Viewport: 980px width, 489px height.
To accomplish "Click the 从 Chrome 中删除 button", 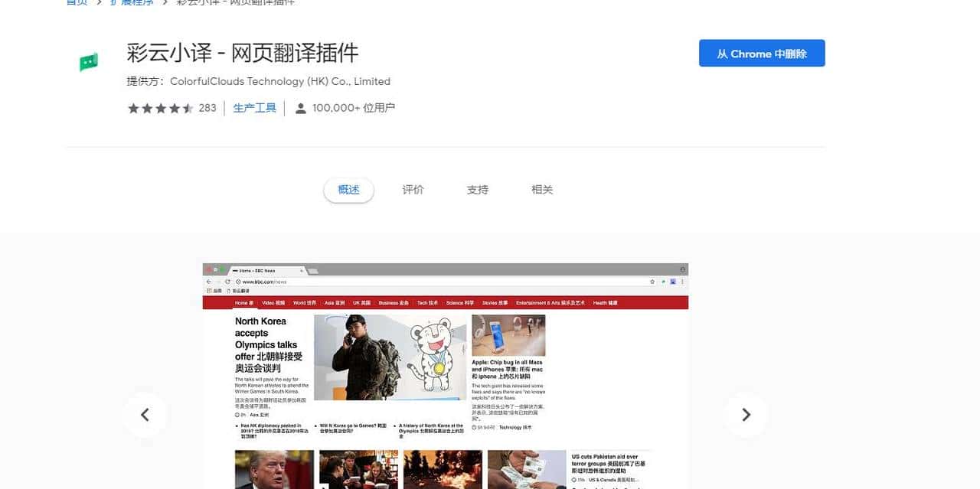I will coord(761,54).
